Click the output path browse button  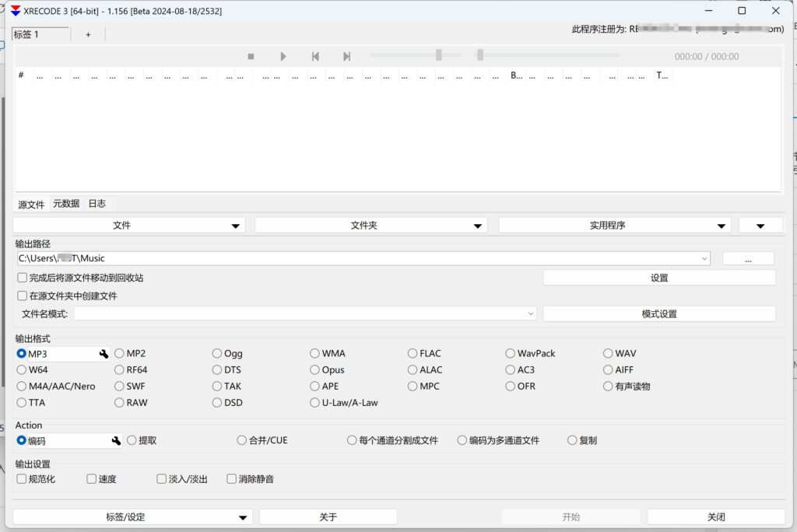(747, 259)
